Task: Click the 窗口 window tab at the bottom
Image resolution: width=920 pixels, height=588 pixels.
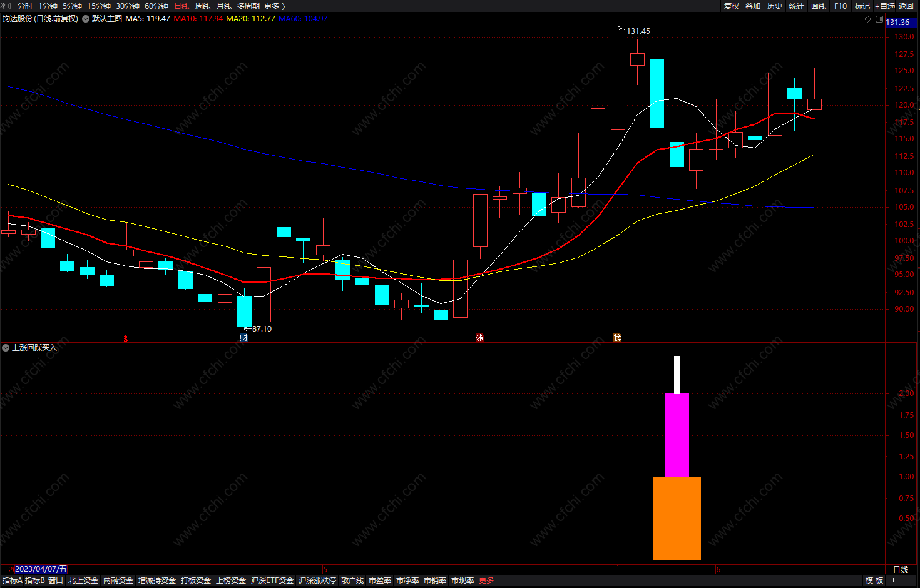Action: [x=56, y=580]
